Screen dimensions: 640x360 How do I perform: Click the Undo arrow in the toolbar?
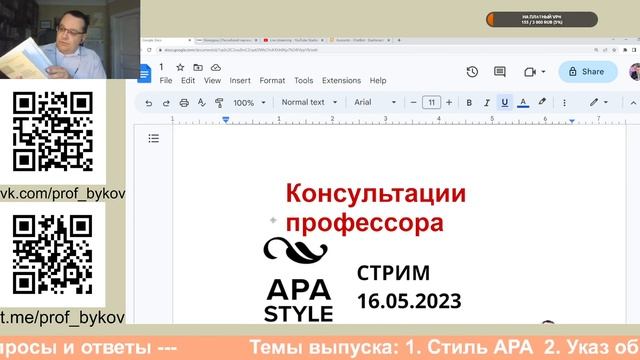tap(149, 103)
